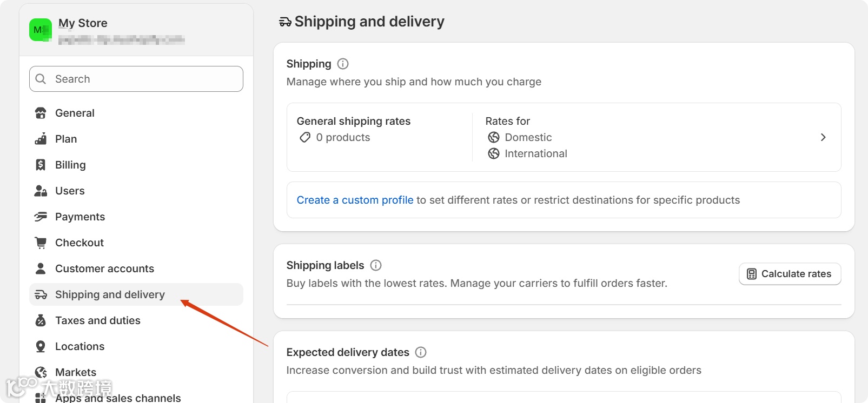The height and width of the screenshot is (403, 868).
Task: Click the Calculate rates button
Action: [790, 274]
